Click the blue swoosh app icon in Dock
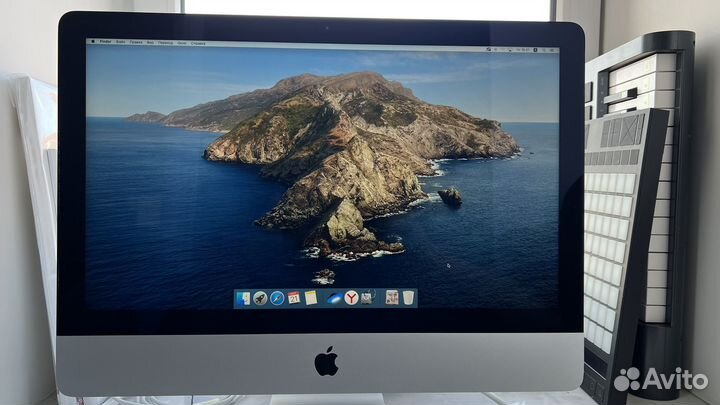Viewport: 720px width, 405px height. click(x=334, y=298)
